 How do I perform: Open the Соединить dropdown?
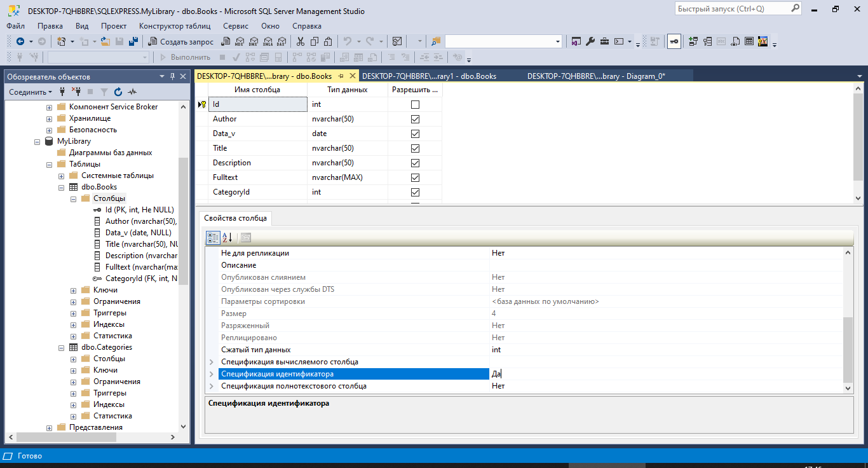click(31, 92)
